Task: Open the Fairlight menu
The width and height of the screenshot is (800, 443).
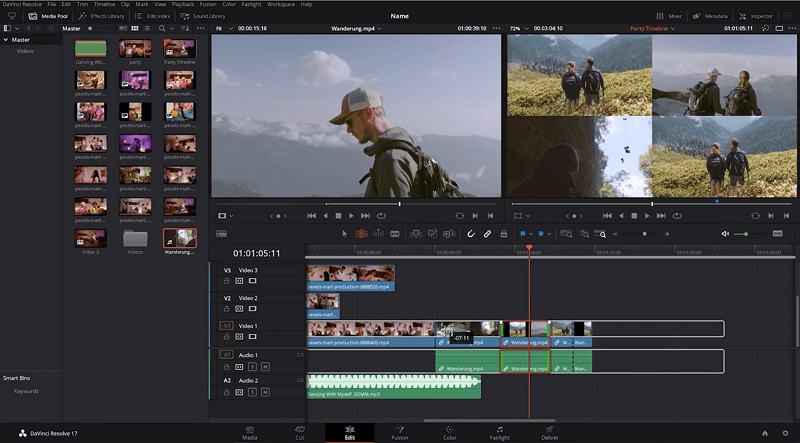Action: (251, 4)
